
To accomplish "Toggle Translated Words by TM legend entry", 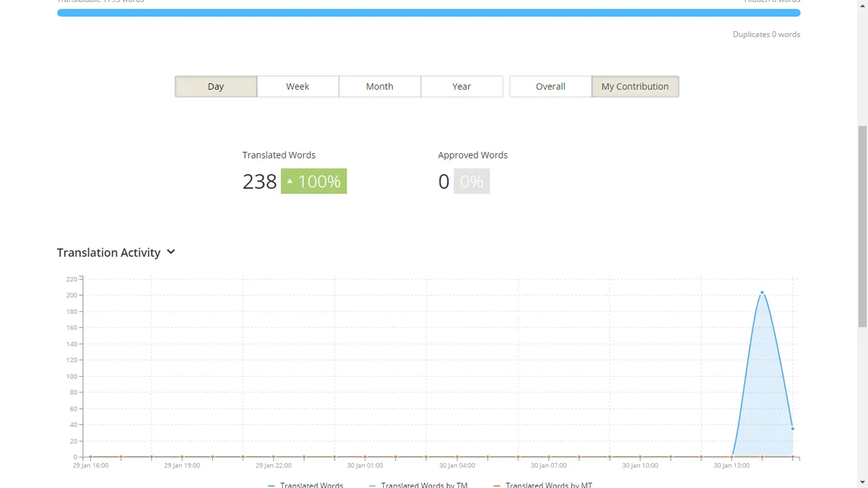I will pos(418,485).
